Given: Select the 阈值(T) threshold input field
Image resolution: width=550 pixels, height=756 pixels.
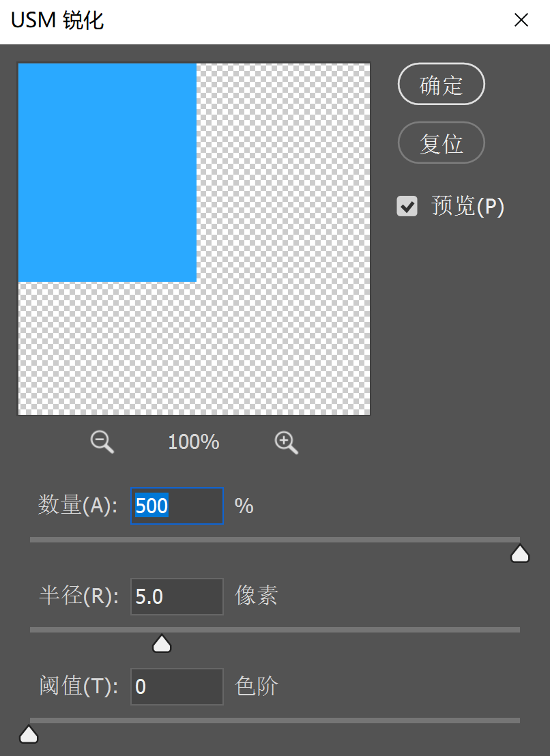Looking at the screenshot, I should coord(176,687).
